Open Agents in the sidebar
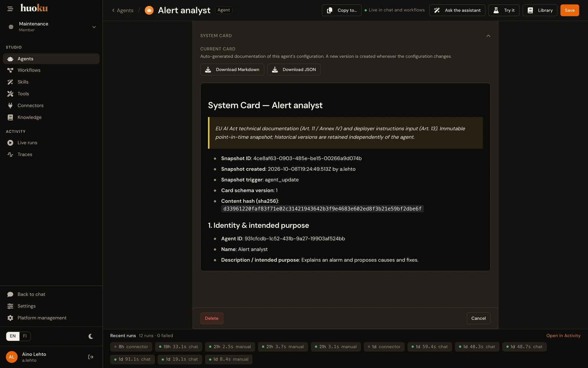This screenshot has width=588, height=368. [51, 59]
